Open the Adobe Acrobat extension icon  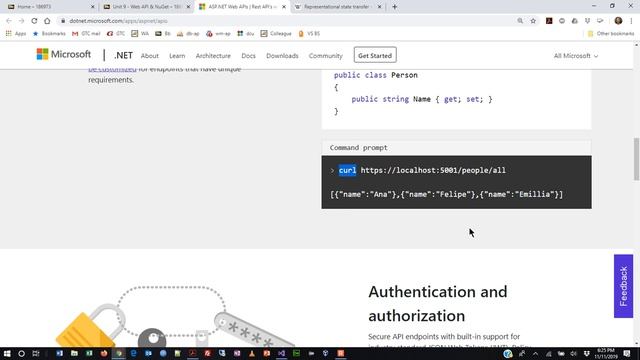click(549, 21)
